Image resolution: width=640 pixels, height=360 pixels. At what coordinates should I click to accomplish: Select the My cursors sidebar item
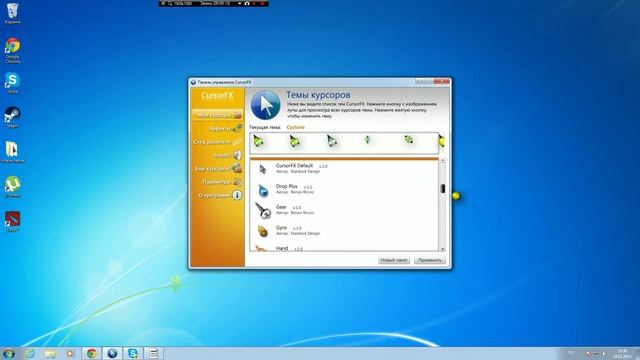(x=217, y=116)
